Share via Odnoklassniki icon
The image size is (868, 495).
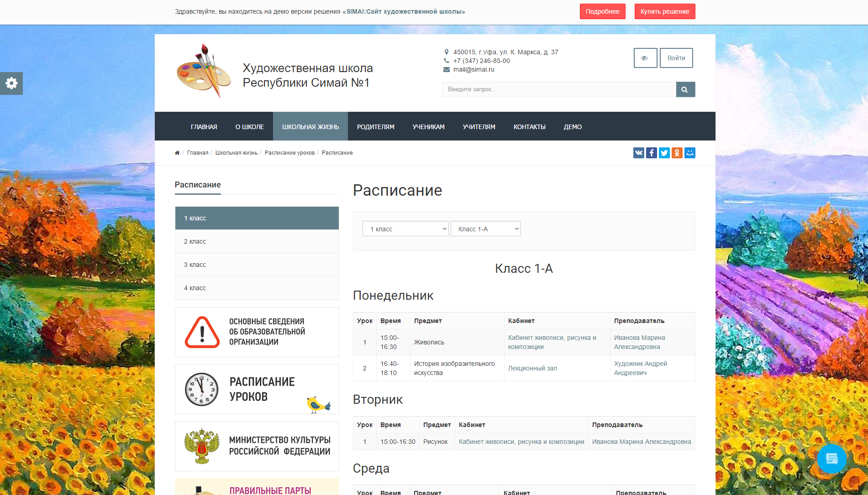pyautogui.click(x=677, y=153)
